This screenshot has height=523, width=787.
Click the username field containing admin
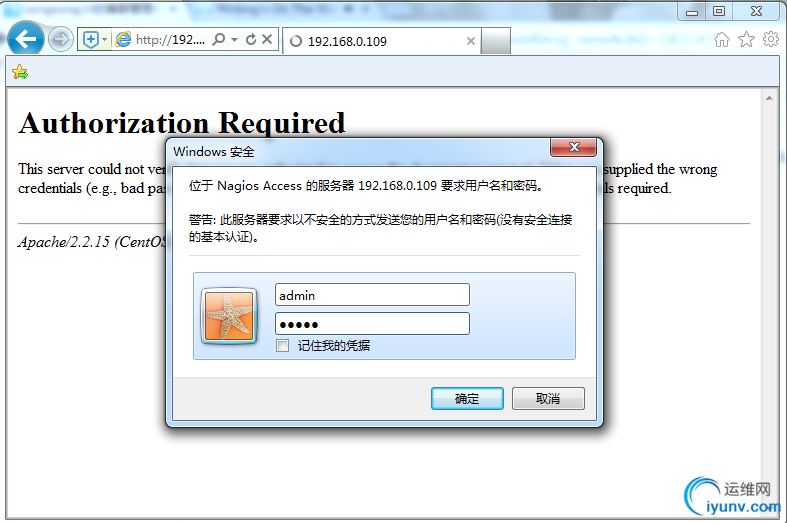(372, 295)
